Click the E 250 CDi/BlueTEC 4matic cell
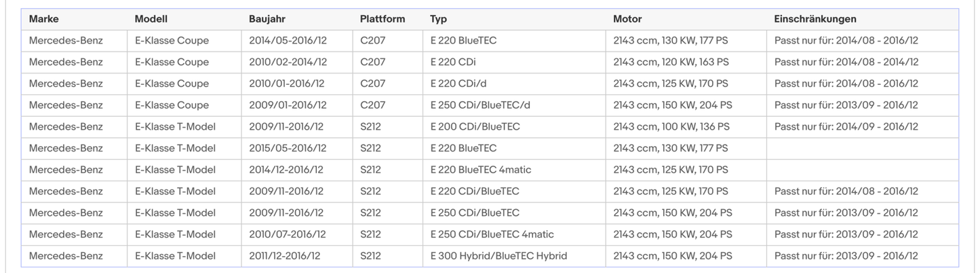The image size is (980, 273). 492,234
